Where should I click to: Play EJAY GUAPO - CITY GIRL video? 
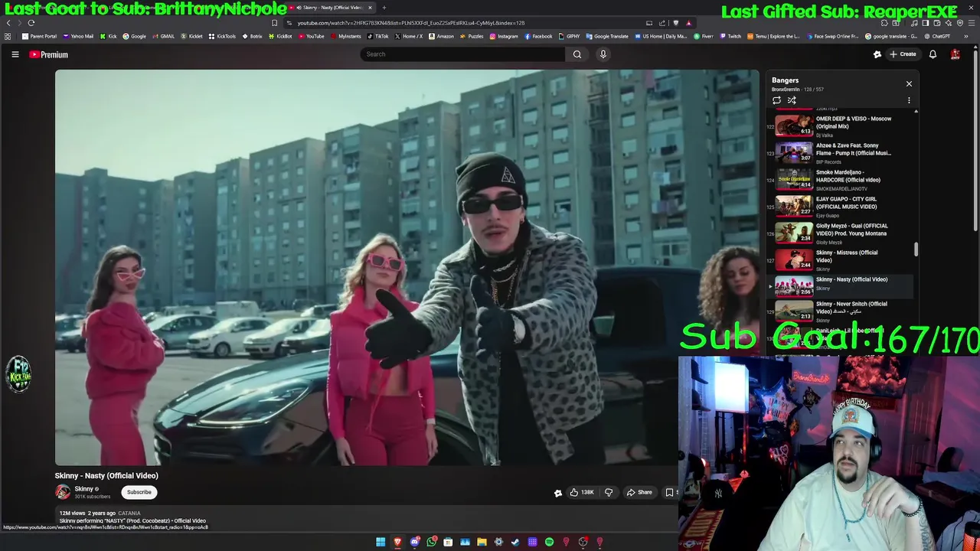(x=840, y=206)
